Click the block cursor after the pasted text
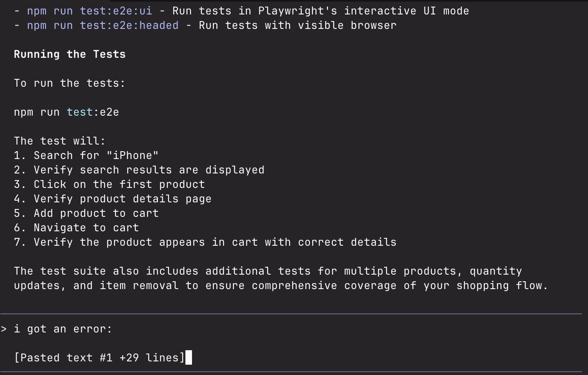The height and width of the screenshot is (375, 588). click(189, 358)
